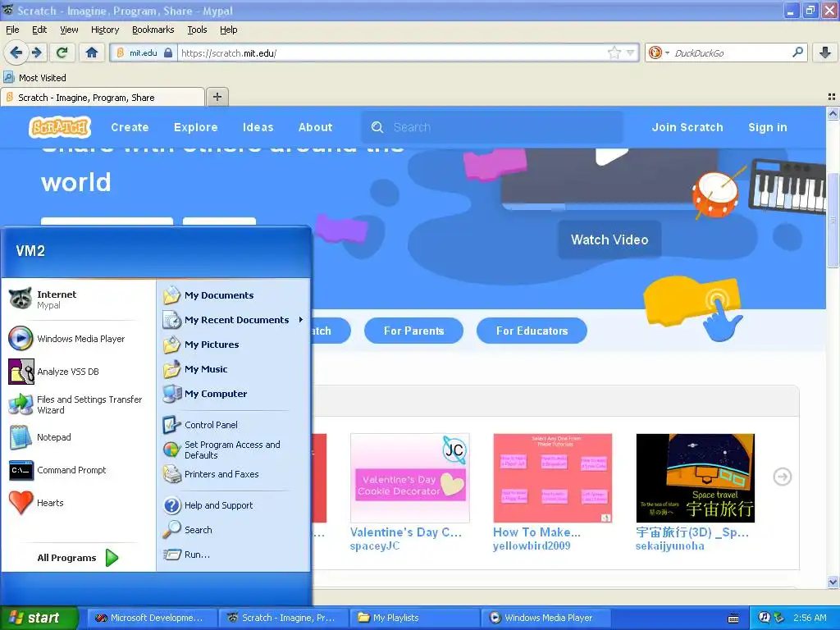Switch to the My Playlists taskbar window
This screenshot has height=630, width=840.
[414, 618]
